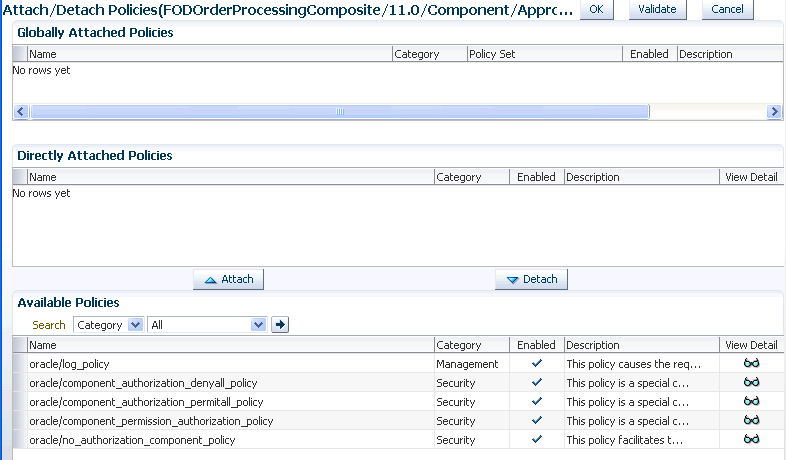Select row handle for component_authorization_permitall_policy
786x460 pixels.
[x=20, y=401]
